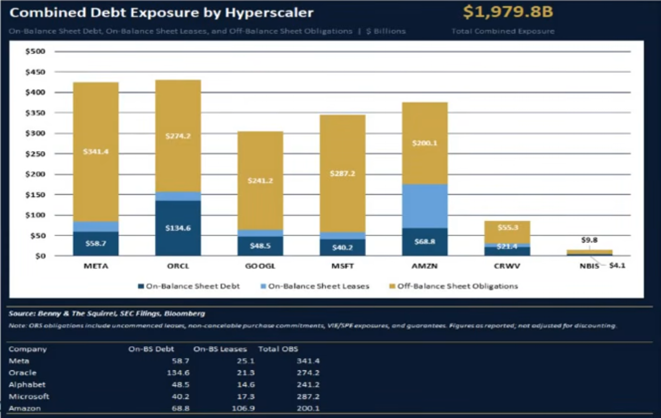Click the "Oracle" row name in the table
Viewport: 661px width, 418px height.
click(23, 372)
